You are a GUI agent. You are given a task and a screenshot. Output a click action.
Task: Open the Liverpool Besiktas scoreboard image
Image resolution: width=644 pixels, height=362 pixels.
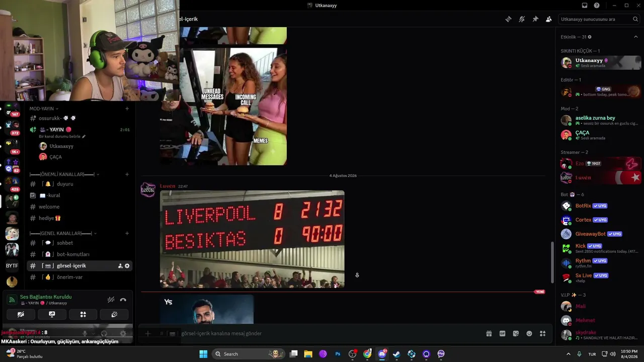252,239
